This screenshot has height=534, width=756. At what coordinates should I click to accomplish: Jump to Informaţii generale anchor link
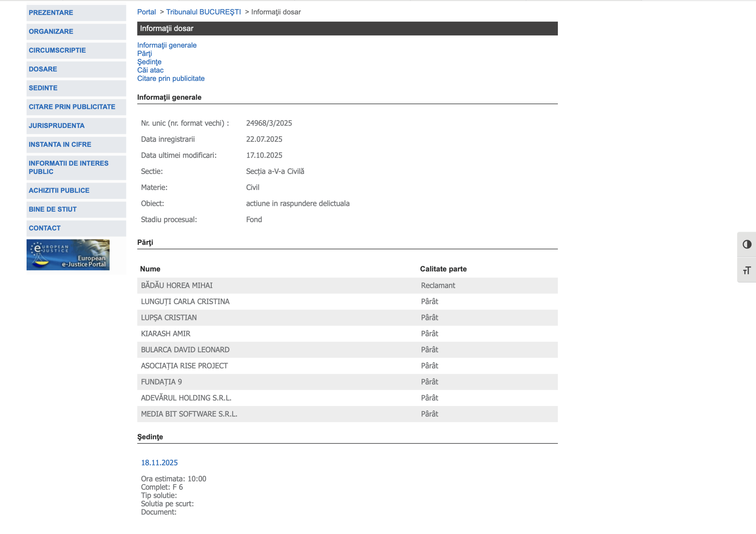pyautogui.click(x=167, y=45)
